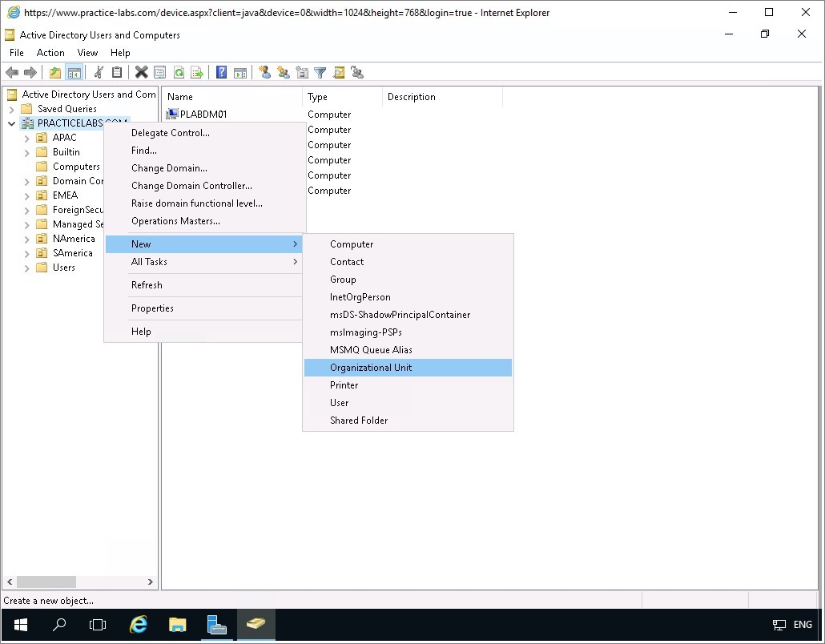The width and height of the screenshot is (825, 644).
Task: Click the Create new user toolbar icon
Action: [x=265, y=73]
